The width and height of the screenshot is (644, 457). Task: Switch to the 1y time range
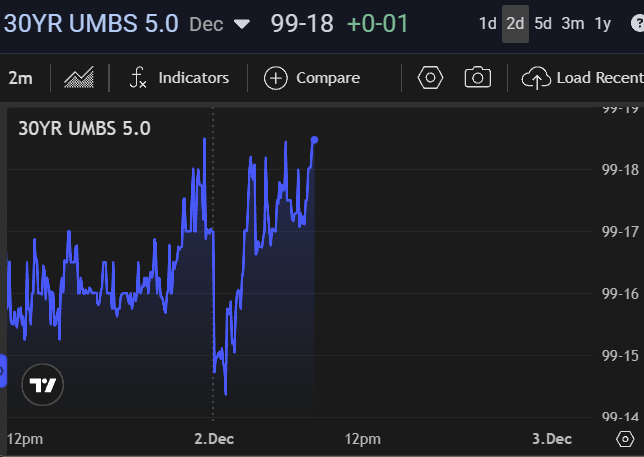[x=603, y=23]
